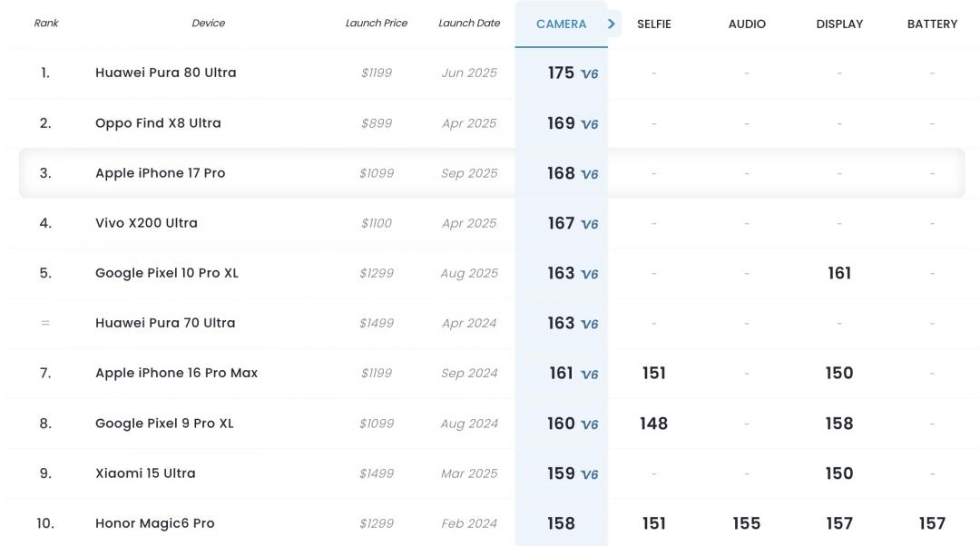Select the CAMERA tab header

coord(561,24)
